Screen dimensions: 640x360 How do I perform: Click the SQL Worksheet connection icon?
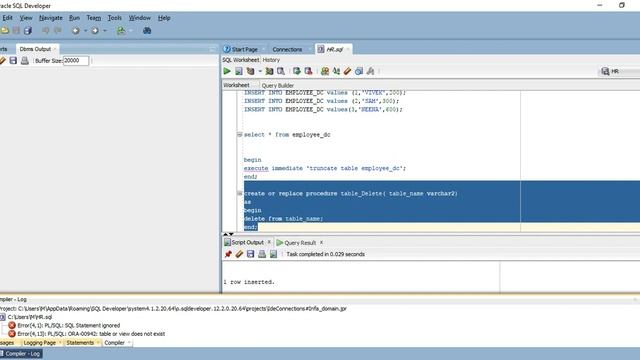[x=121, y=31]
